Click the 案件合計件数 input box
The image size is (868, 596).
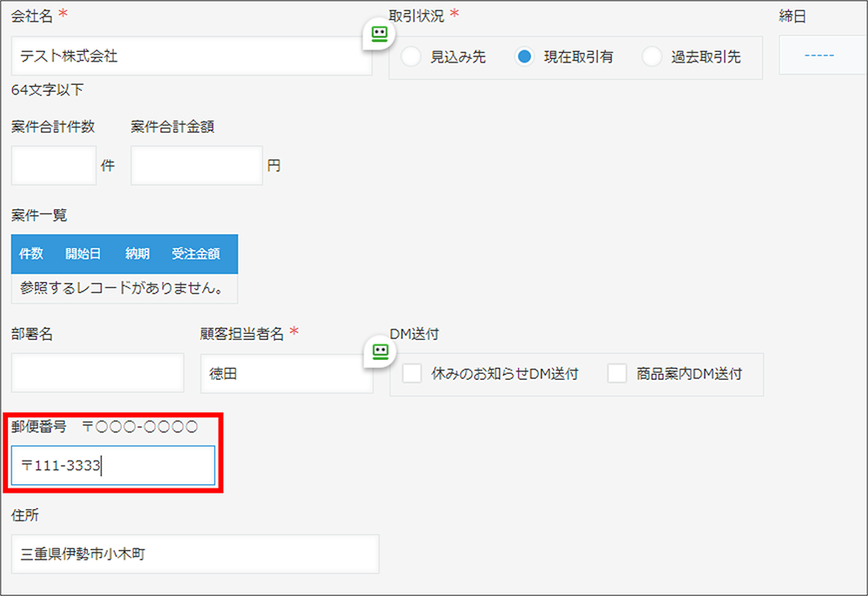click(54, 166)
